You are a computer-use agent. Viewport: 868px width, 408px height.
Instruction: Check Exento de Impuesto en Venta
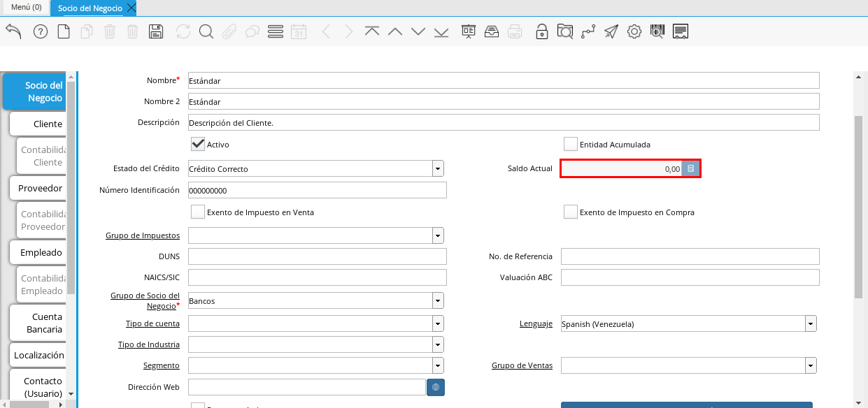(x=198, y=212)
